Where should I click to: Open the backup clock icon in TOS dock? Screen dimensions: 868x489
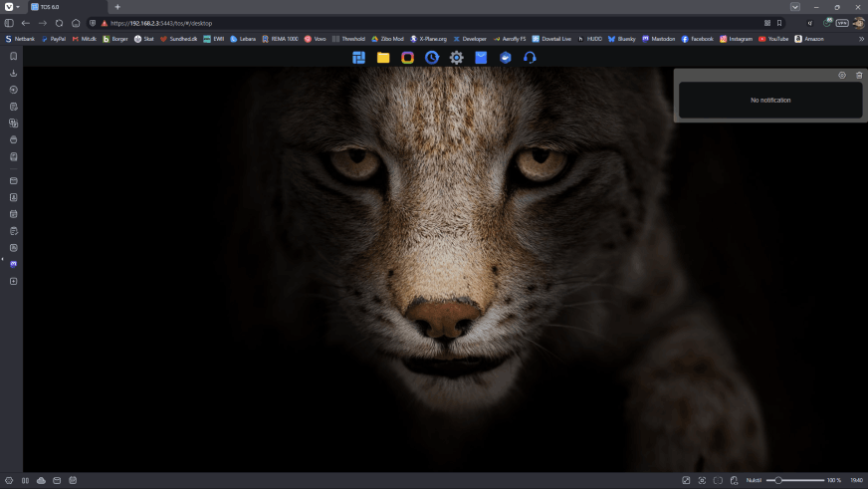(x=432, y=58)
